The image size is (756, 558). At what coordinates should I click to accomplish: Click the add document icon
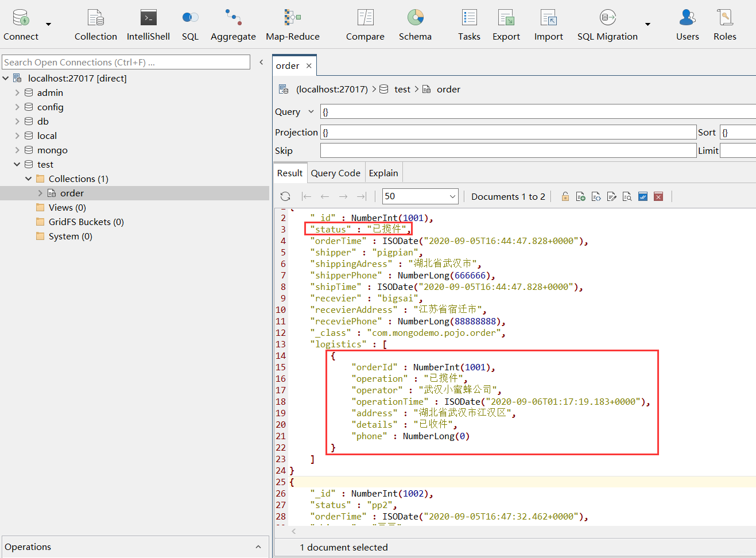(580, 196)
